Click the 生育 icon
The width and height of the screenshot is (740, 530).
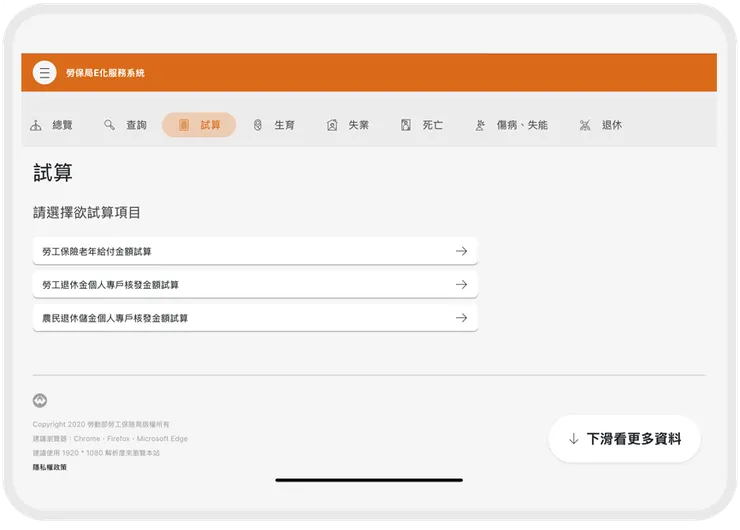258,125
